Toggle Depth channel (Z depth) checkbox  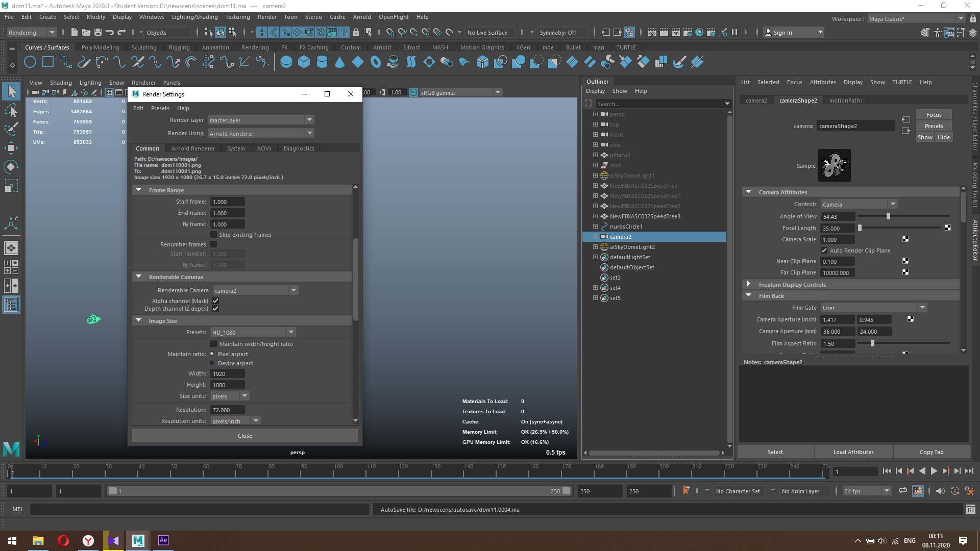click(216, 309)
